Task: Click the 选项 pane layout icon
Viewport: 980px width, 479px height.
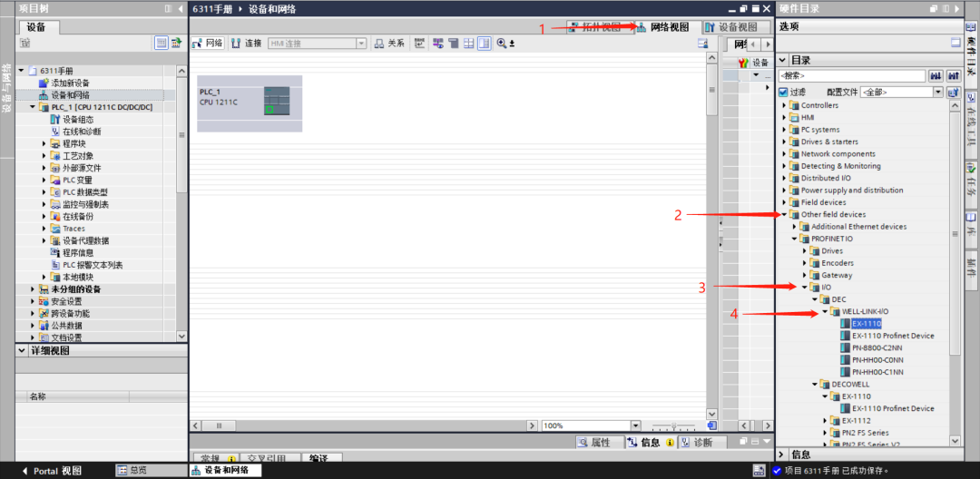Action: pyautogui.click(x=955, y=43)
